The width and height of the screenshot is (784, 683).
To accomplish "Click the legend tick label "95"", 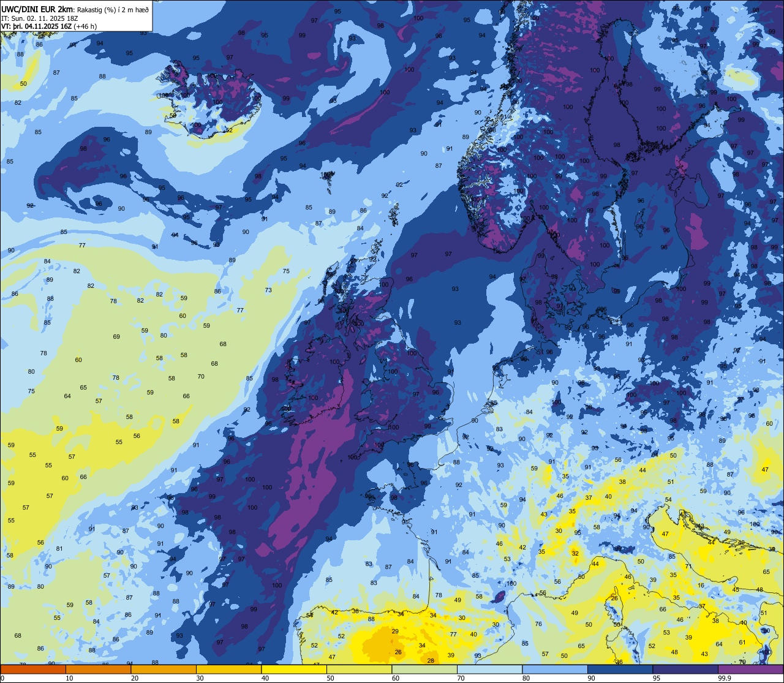I will point(657,678).
